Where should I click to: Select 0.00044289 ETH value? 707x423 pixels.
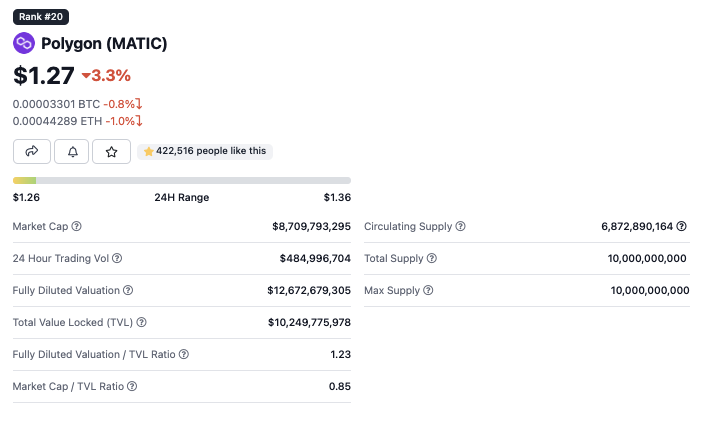(57, 121)
